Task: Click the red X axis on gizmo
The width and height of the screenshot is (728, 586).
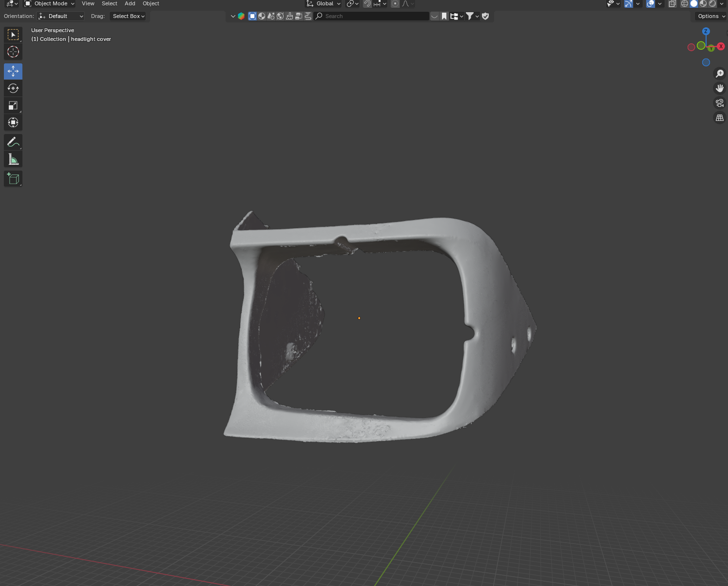Action: (x=721, y=47)
